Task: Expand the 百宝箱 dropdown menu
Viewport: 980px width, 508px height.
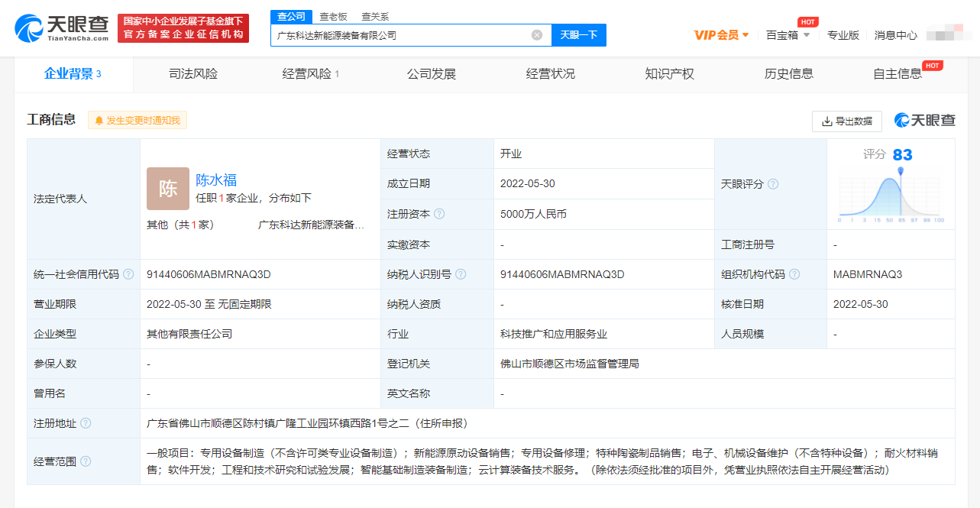Action: [x=788, y=34]
